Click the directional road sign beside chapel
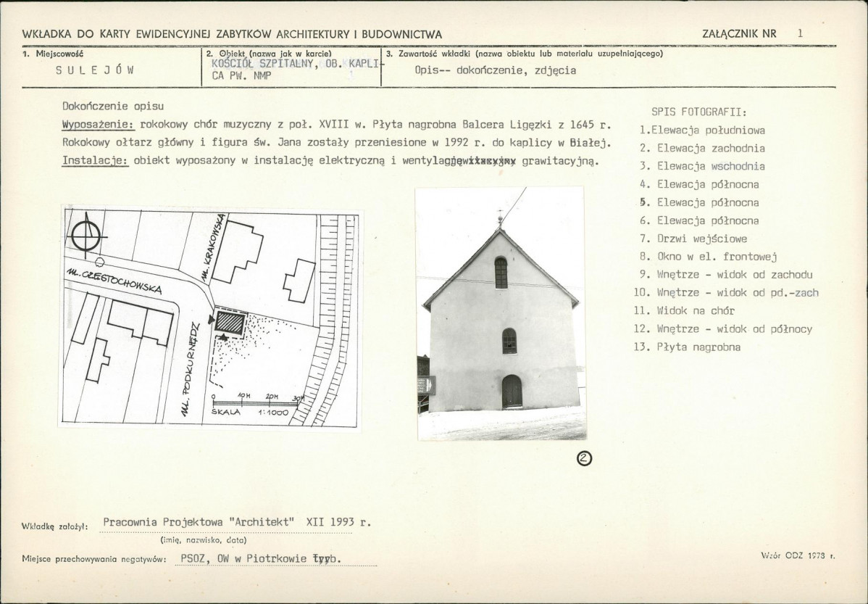Screen dimensions: 868x604 (426, 384)
